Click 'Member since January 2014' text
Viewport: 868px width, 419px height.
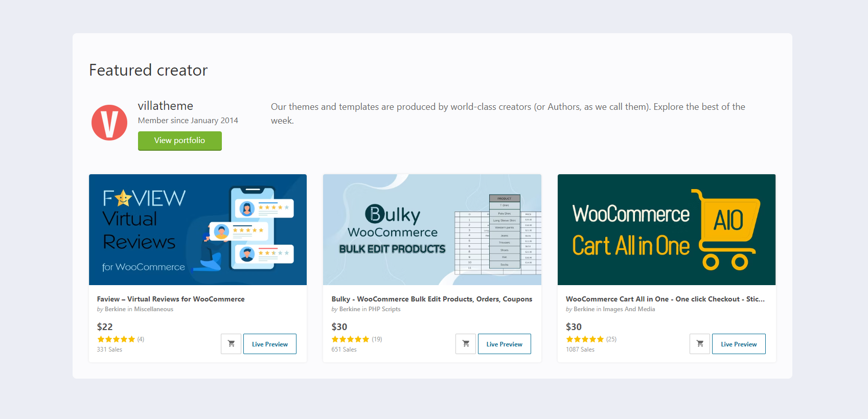pos(188,121)
